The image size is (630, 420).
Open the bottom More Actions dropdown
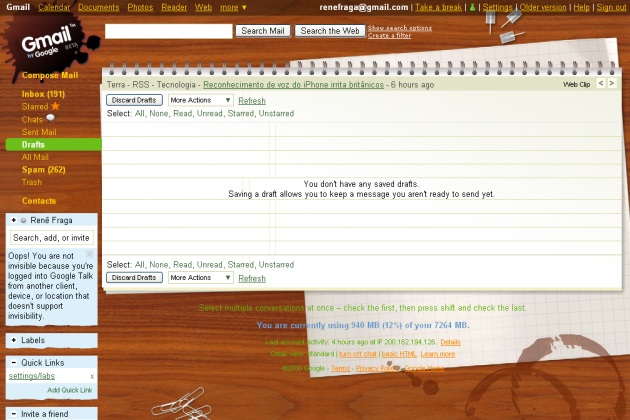(200, 278)
